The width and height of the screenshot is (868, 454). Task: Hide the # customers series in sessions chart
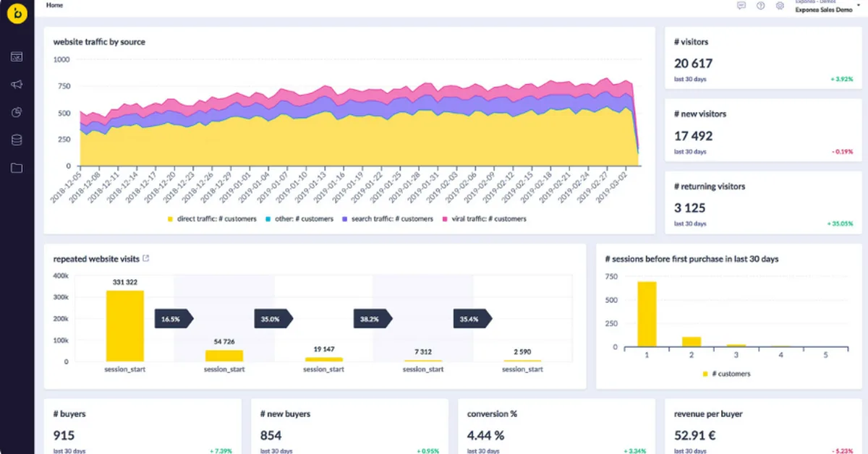click(727, 374)
